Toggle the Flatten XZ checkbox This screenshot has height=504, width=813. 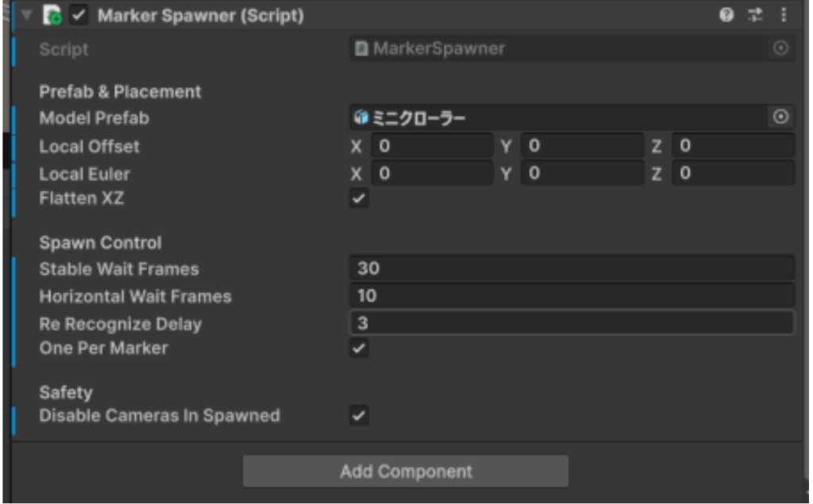(360, 198)
